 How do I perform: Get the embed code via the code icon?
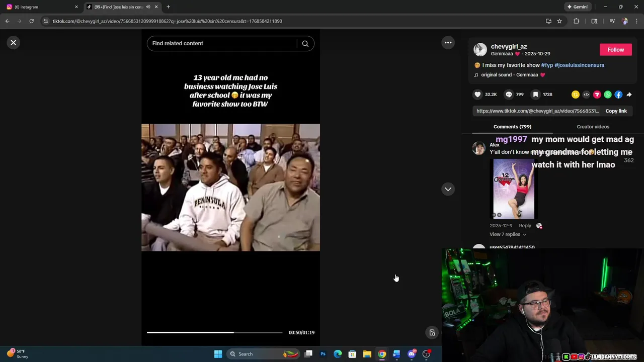point(586,95)
